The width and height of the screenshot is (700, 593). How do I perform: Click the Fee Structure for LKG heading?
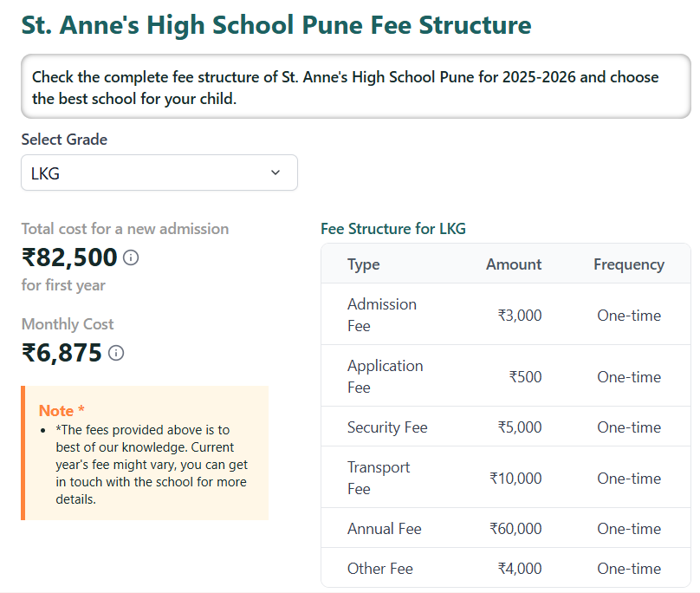[x=392, y=229]
